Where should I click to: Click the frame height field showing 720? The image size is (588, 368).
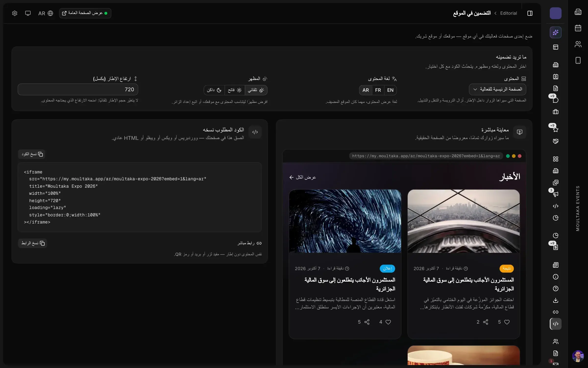[x=78, y=89]
